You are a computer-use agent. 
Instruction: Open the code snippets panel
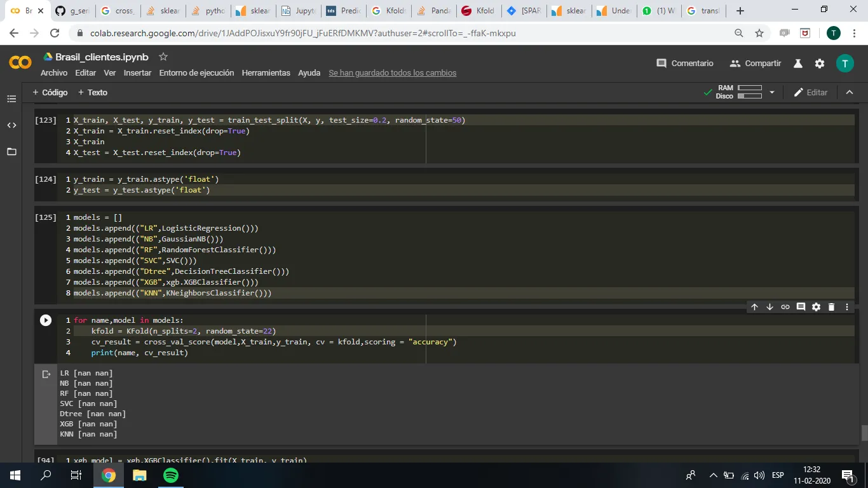tap(11, 125)
